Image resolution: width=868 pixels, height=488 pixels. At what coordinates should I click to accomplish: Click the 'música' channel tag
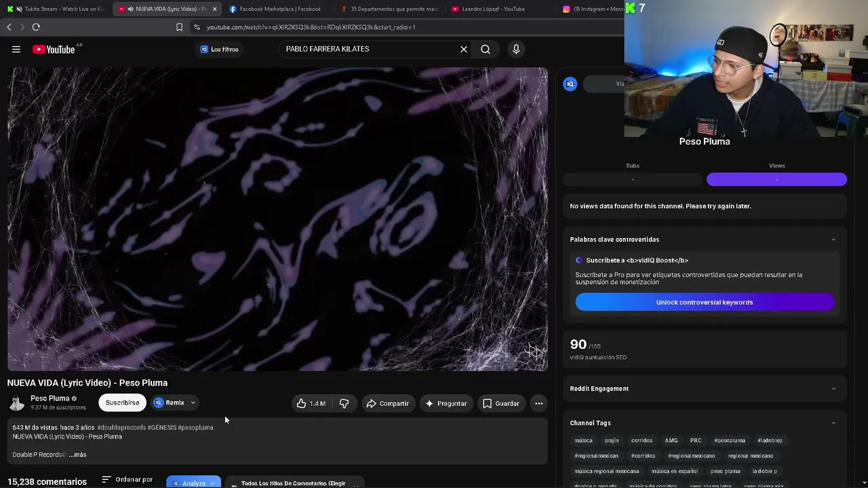click(583, 441)
